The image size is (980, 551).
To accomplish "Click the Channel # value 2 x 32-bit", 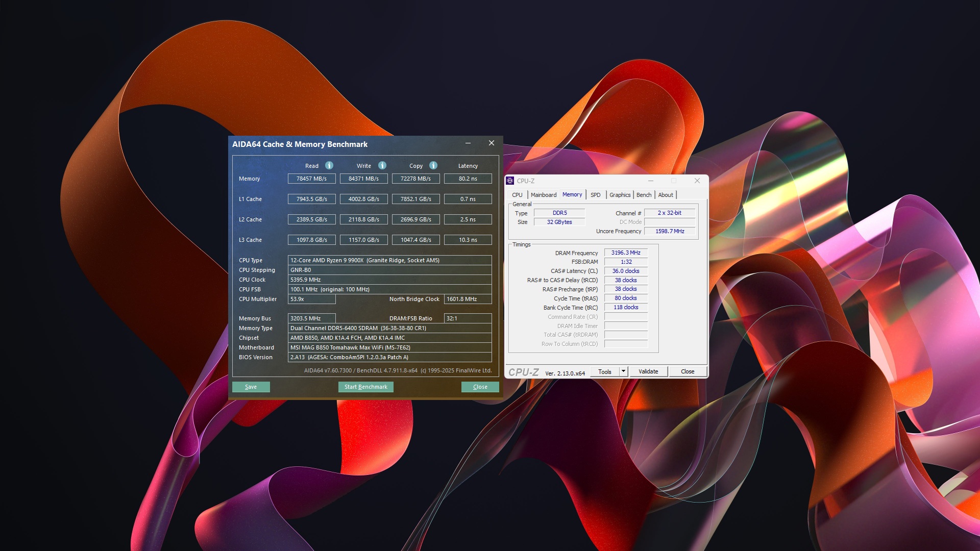I will (x=670, y=213).
